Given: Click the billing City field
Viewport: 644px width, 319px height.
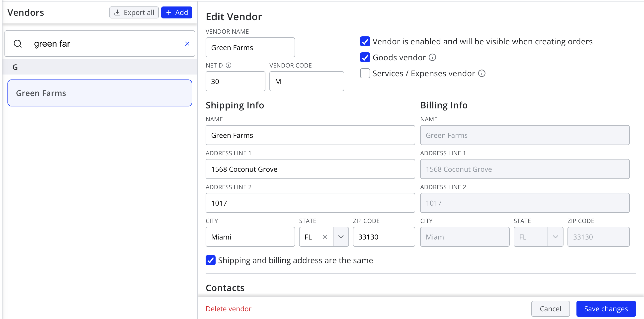Looking at the screenshot, I should [x=465, y=237].
